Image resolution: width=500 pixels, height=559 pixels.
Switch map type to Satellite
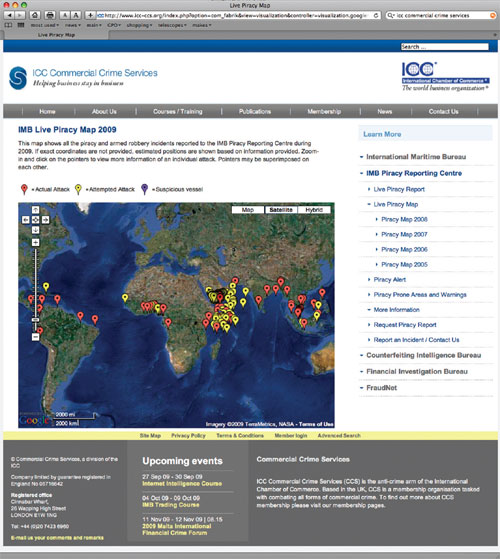coord(281,210)
